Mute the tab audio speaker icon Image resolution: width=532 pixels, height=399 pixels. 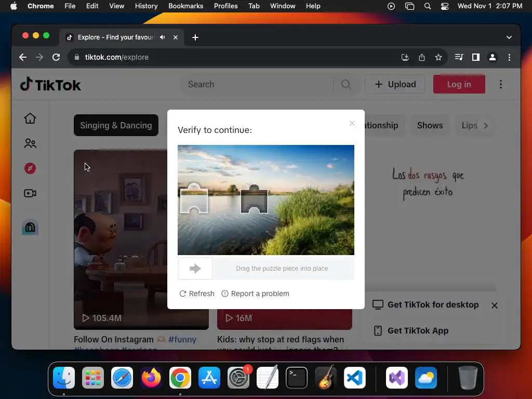163,37
